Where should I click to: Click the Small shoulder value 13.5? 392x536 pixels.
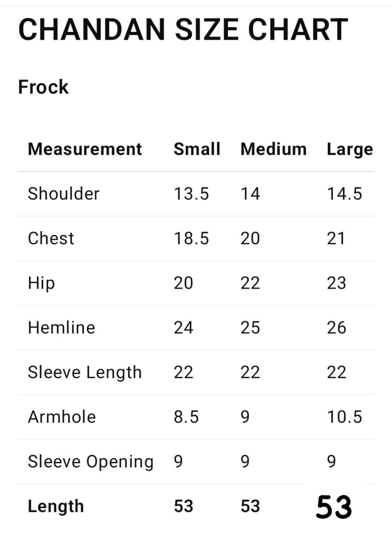coord(191,194)
